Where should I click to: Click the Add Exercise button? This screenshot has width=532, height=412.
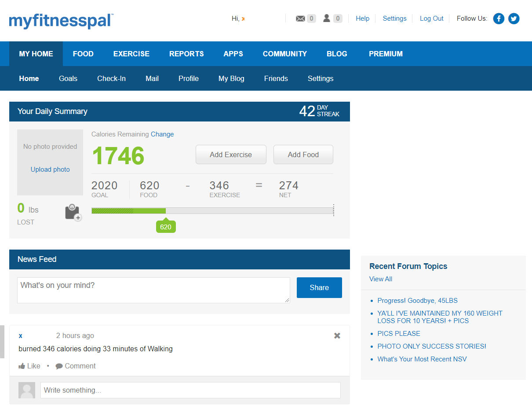[x=231, y=154]
